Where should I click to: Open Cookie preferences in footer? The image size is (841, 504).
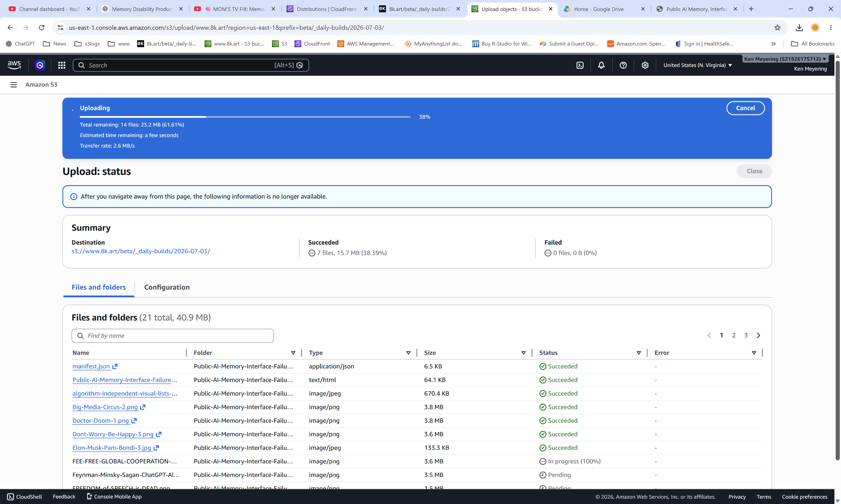[804, 497]
